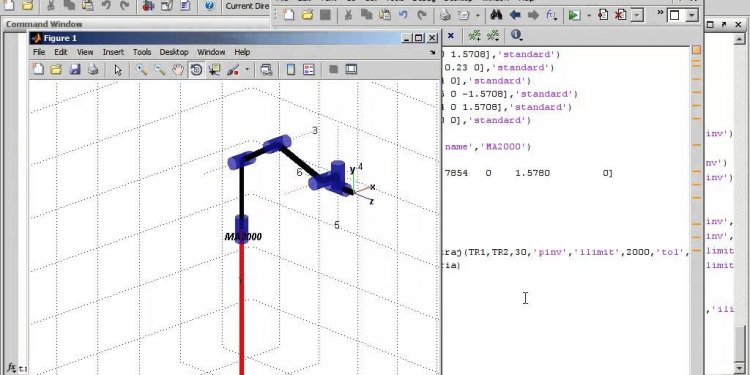The width and height of the screenshot is (750, 375).
Task: Open Profiler icon in main toolbar
Action: pos(185,6)
